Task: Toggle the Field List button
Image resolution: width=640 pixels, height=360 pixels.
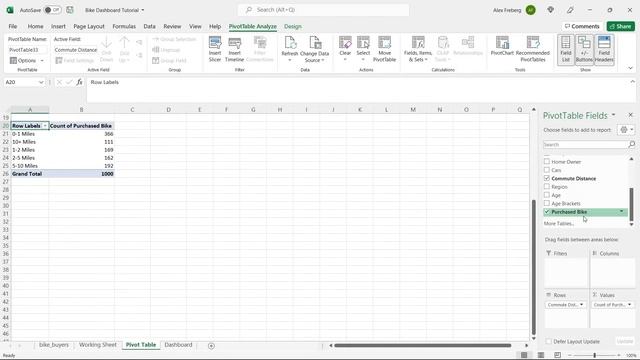Action: tap(566, 49)
